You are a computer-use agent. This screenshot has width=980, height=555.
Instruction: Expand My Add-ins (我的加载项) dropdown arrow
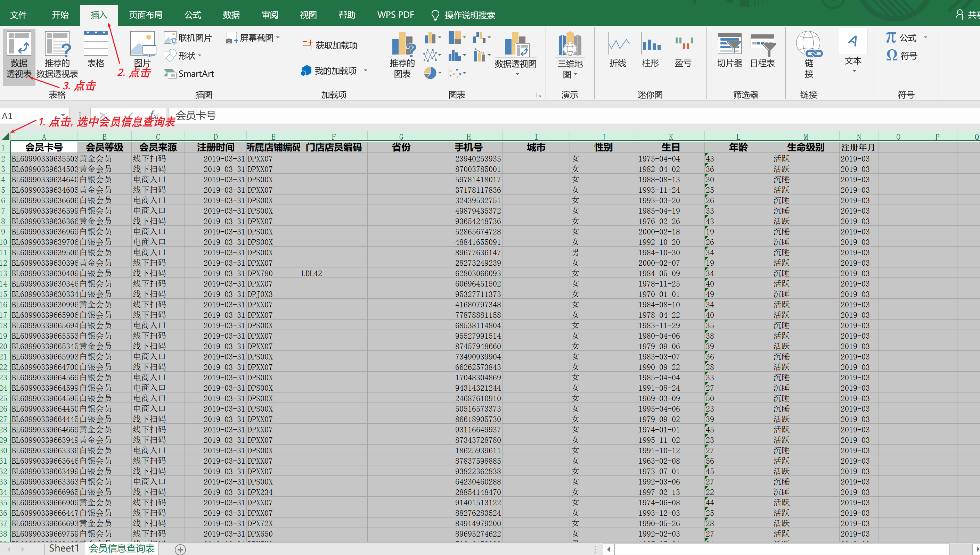point(366,71)
